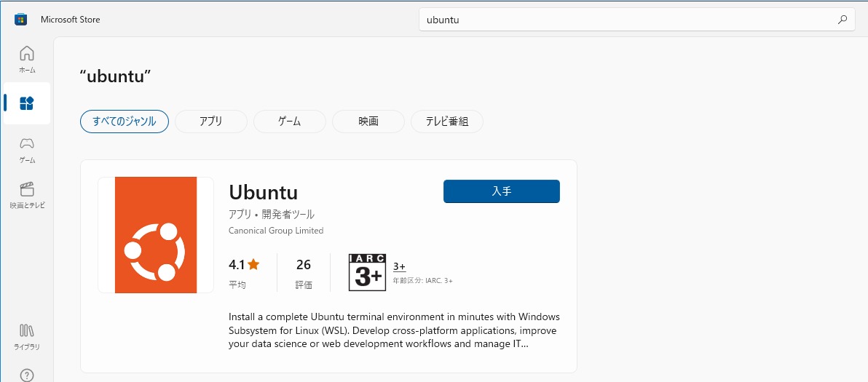Click the Microsoft Store logo icon
The height and width of the screenshot is (382, 868).
20,20
